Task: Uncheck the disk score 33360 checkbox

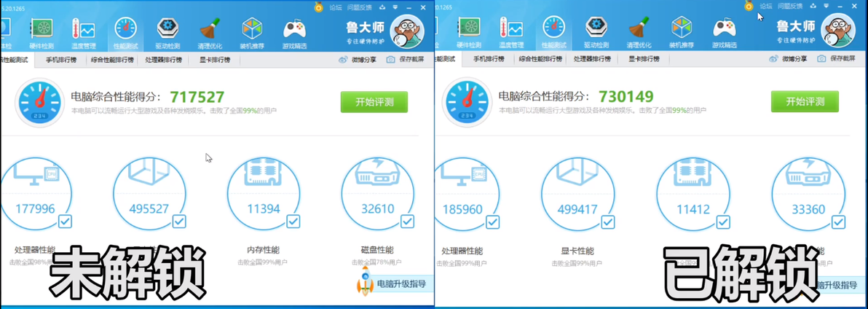Action: tap(838, 222)
